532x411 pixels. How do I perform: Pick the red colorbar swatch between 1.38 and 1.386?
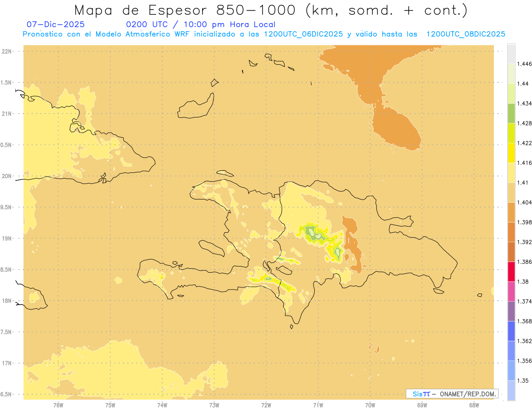click(511, 271)
